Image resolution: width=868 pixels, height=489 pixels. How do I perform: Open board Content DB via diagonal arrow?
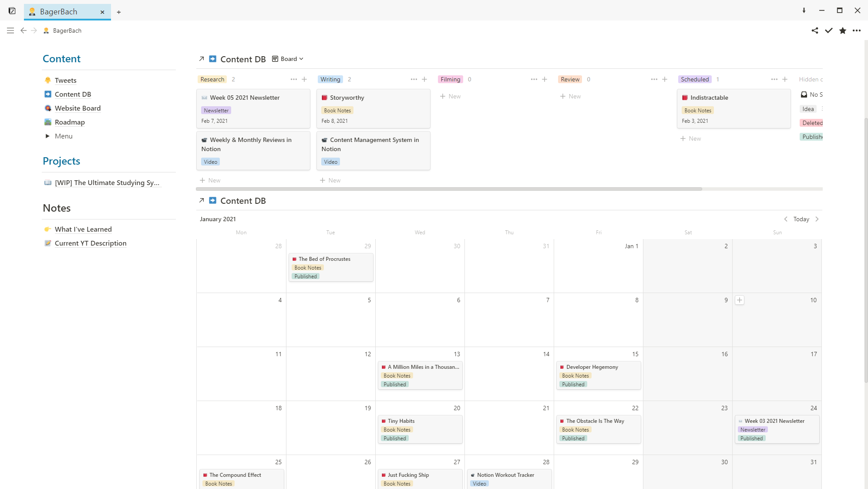tap(202, 59)
